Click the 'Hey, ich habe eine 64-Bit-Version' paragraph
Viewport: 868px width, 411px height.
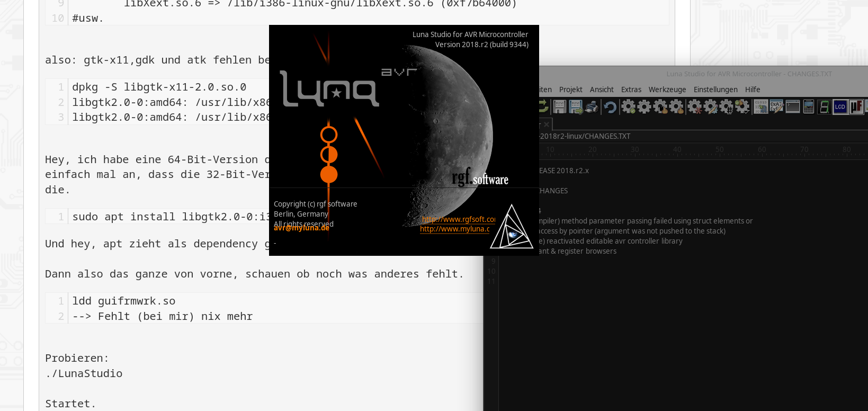[x=157, y=174]
